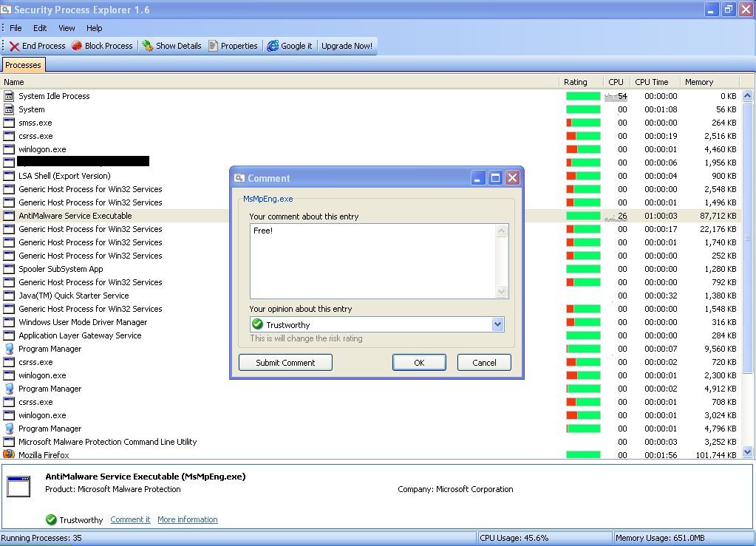This screenshot has width=756, height=546.
Task: Click the Block Process toolbar icon
Action: coord(77,46)
